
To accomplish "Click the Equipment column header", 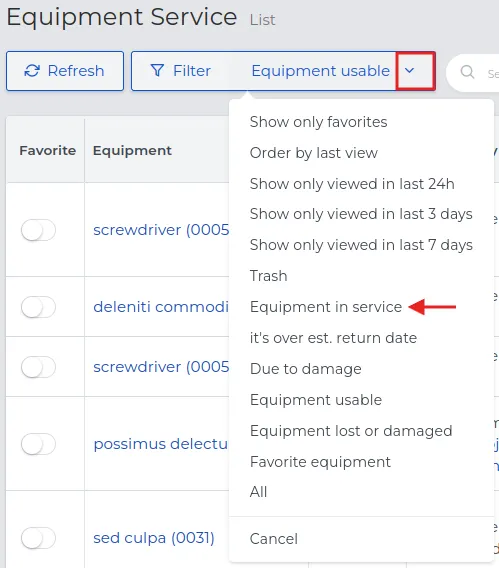I will tap(132, 150).
